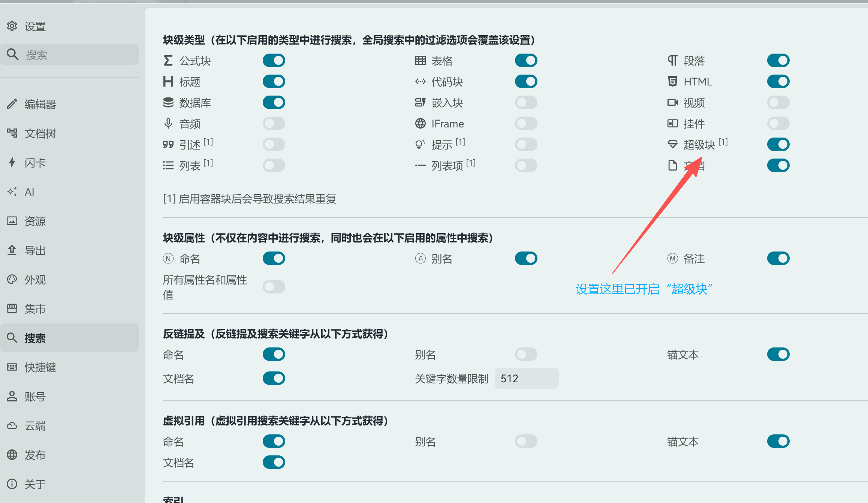This screenshot has height=503, width=868.
Task: Open the 资源 settings panel
Action: (35, 221)
